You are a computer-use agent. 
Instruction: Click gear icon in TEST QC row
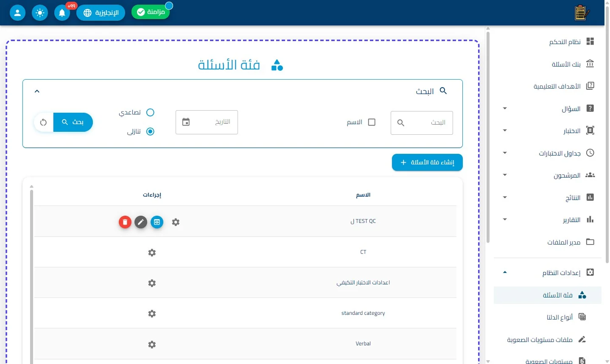(x=176, y=222)
